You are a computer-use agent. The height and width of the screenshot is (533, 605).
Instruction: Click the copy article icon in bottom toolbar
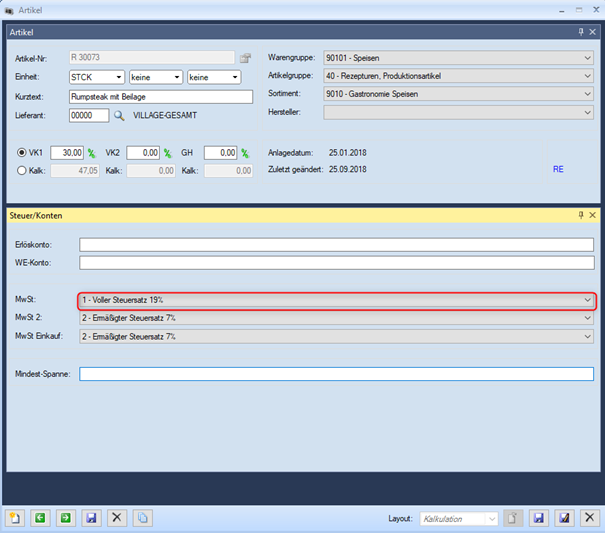[x=142, y=518]
